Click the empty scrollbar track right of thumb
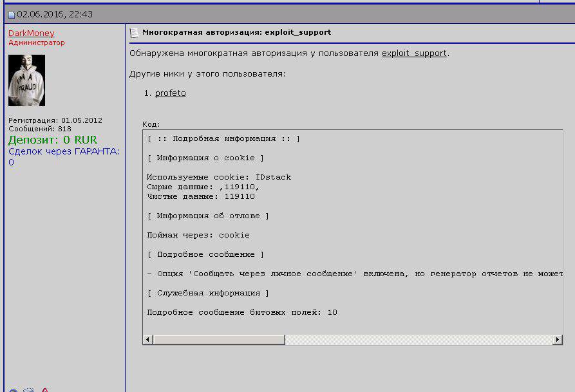575x392 pixels. [419, 340]
